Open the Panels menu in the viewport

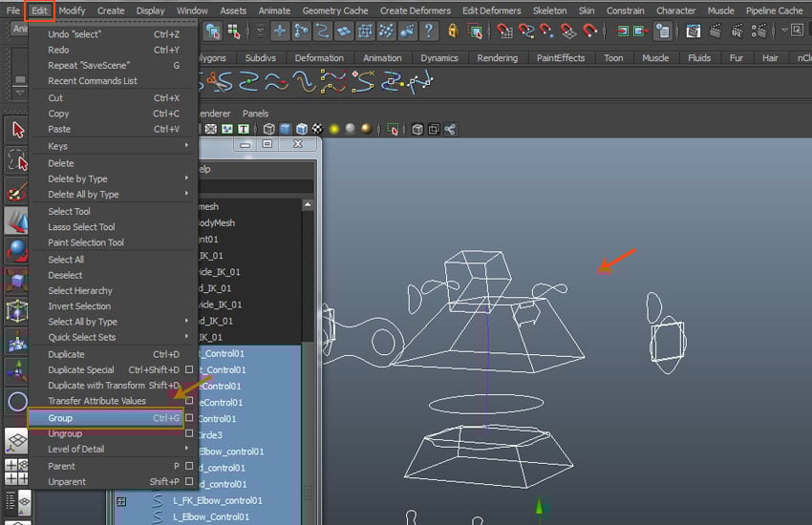click(255, 114)
